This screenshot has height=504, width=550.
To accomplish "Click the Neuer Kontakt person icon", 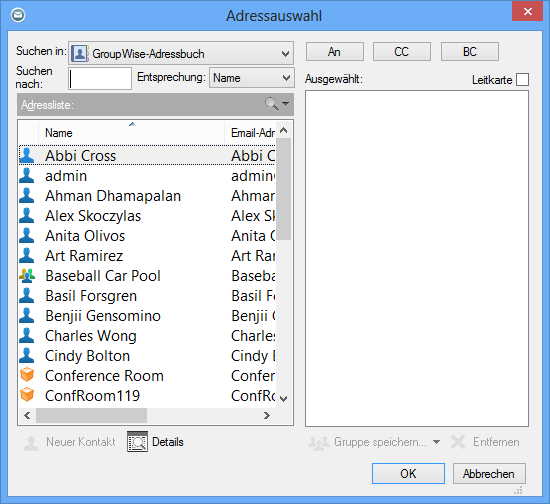I will click(31, 443).
